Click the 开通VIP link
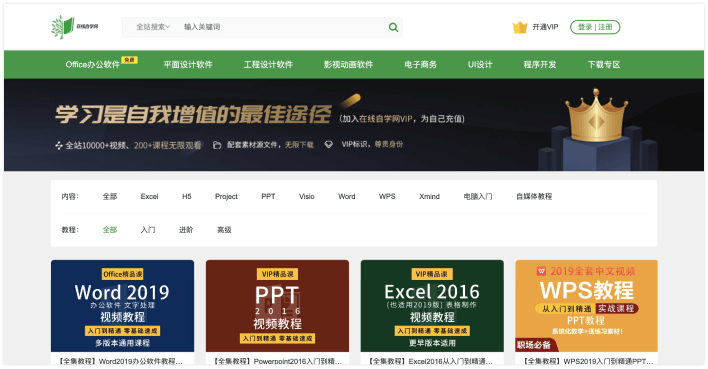 click(545, 27)
